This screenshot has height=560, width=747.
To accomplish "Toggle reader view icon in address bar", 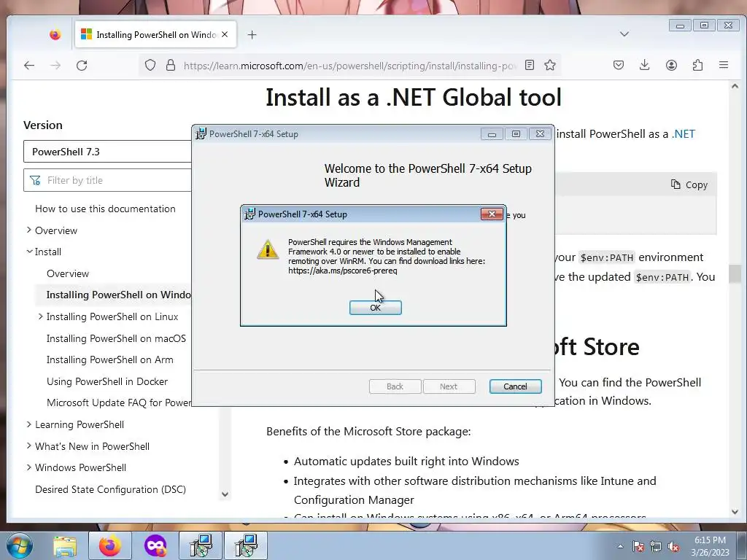I will click(530, 65).
